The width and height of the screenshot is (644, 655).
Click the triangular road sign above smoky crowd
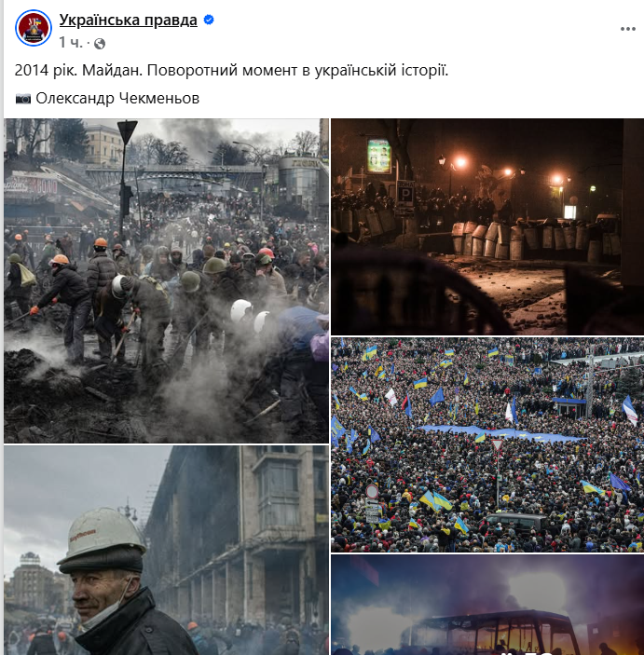[x=128, y=132]
